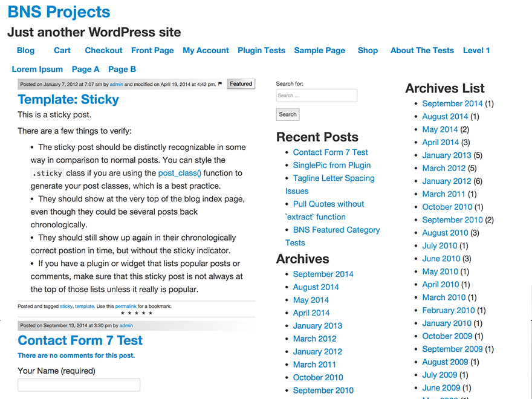Click the permalink link under the sticky post

tap(126, 307)
